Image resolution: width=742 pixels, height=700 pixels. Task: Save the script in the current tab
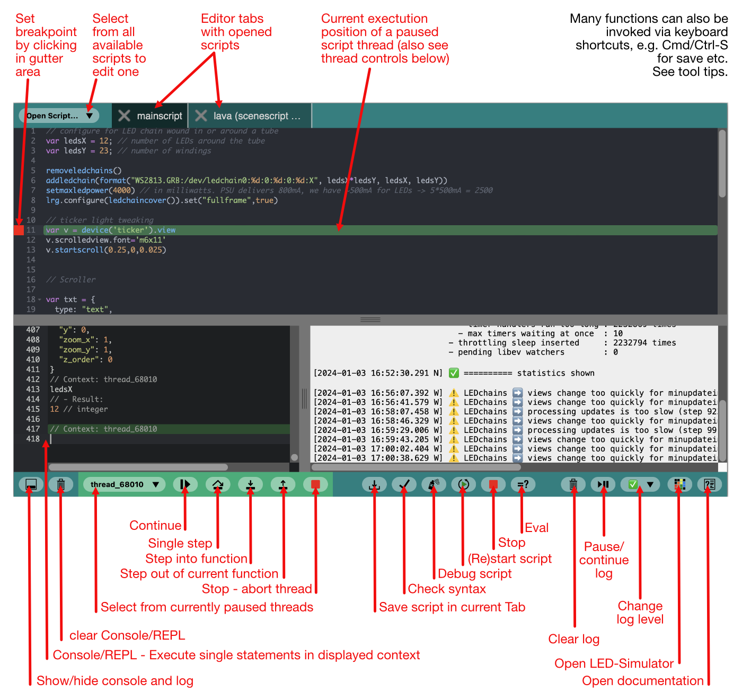click(375, 484)
